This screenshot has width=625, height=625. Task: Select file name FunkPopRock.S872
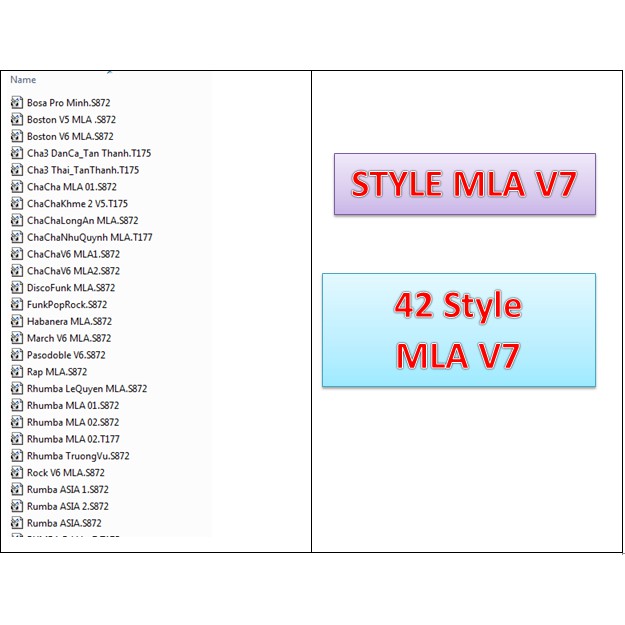coord(67,305)
